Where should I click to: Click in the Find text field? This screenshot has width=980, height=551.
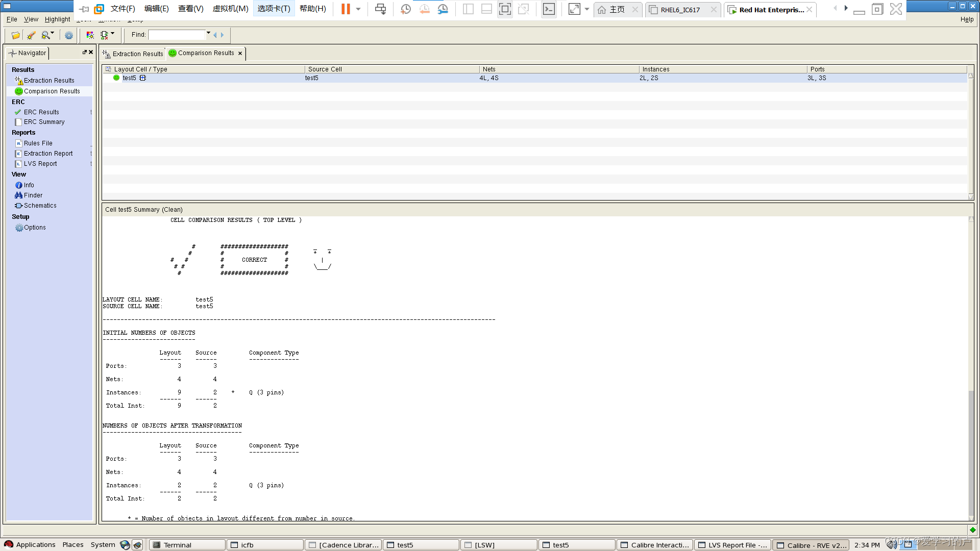click(x=177, y=35)
